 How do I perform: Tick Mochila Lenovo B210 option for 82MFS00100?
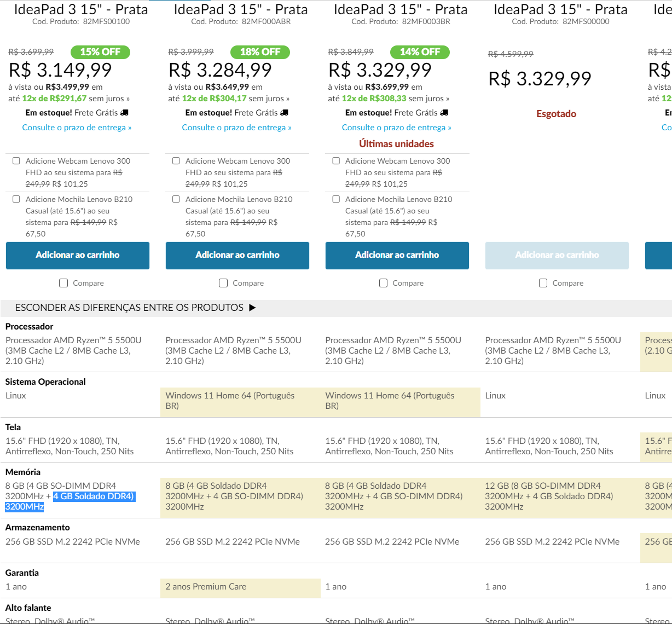click(x=16, y=199)
